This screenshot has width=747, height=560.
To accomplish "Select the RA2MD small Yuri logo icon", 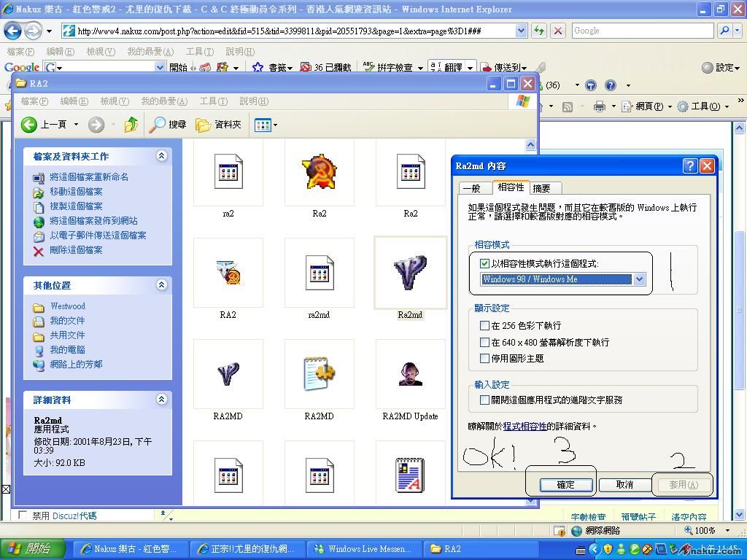I will 228,374.
